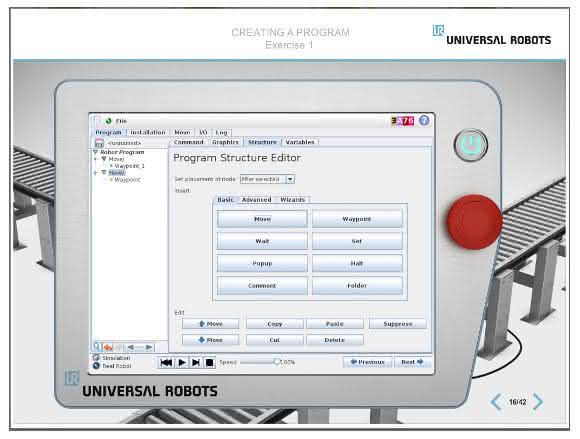Collapse the Robot Program tree root
The image size is (580, 439).
tap(95, 152)
